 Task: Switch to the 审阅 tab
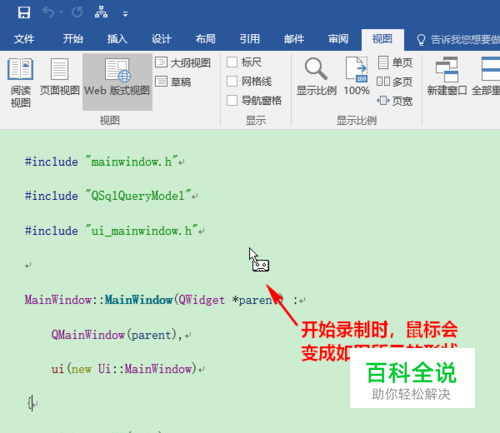338,39
